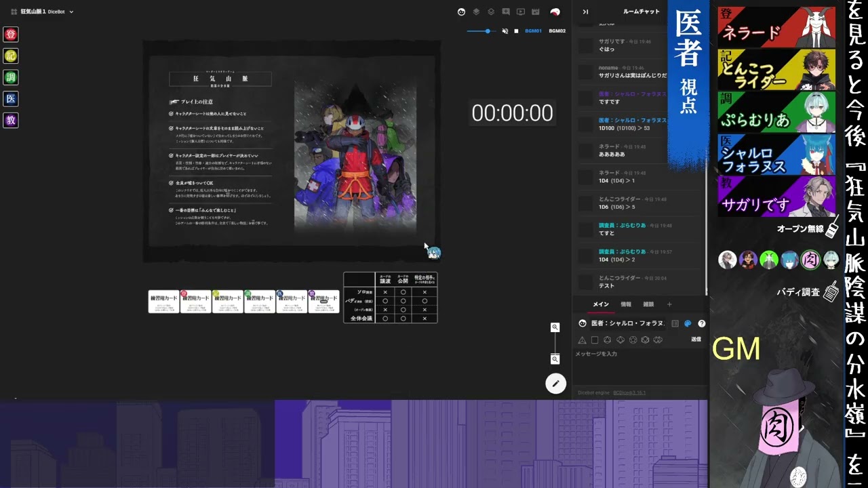The image size is (868, 488).
Task: Click the add-comment bubble icon in top toolbar
Action: 506,12
